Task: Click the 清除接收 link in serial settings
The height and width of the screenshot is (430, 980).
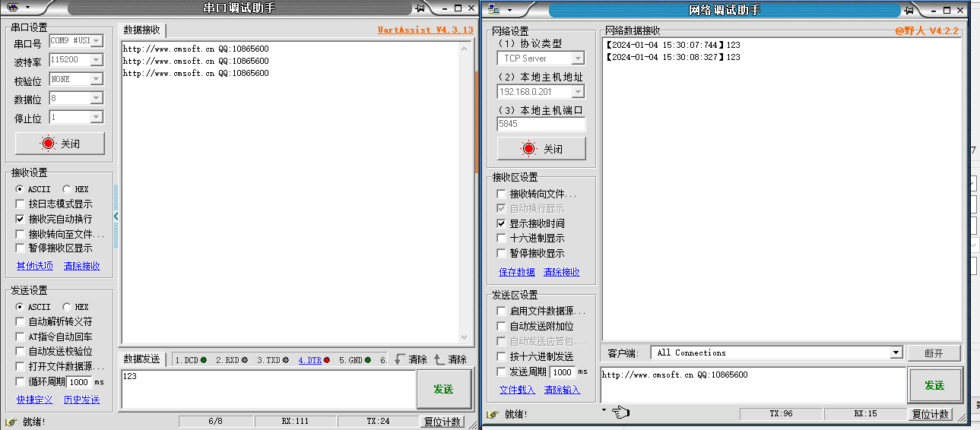Action: [81, 266]
